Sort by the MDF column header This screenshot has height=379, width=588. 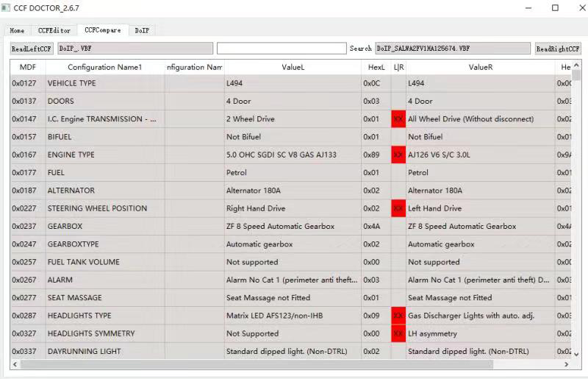click(x=28, y=67)
